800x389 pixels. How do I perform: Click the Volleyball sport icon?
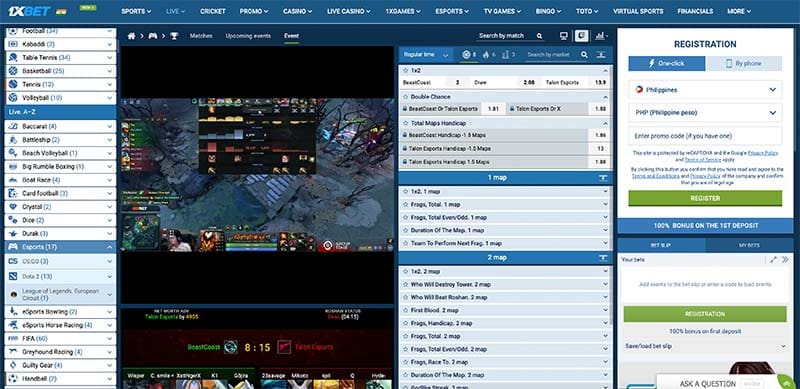point(13,98)
